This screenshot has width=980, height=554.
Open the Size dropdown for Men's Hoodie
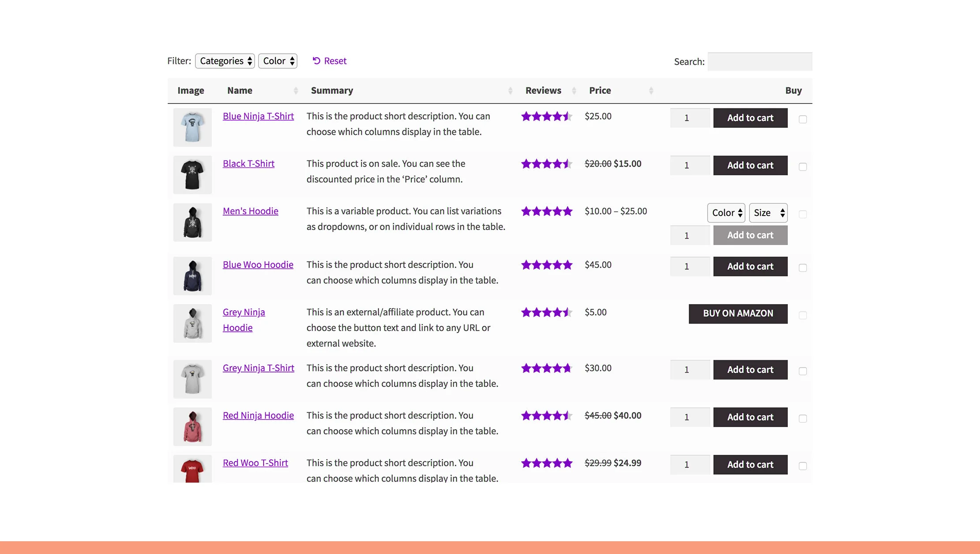[x=768, y=213]
